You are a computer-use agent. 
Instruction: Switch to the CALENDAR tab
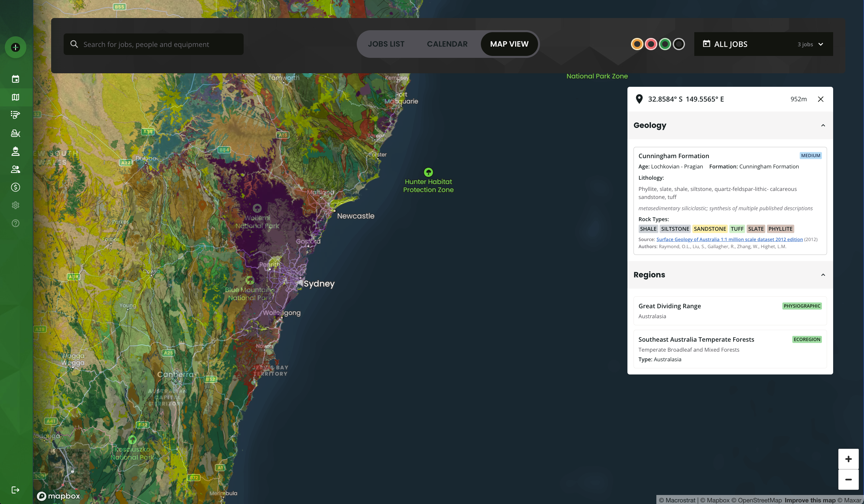pyautogui.click(x=447, y=44)
